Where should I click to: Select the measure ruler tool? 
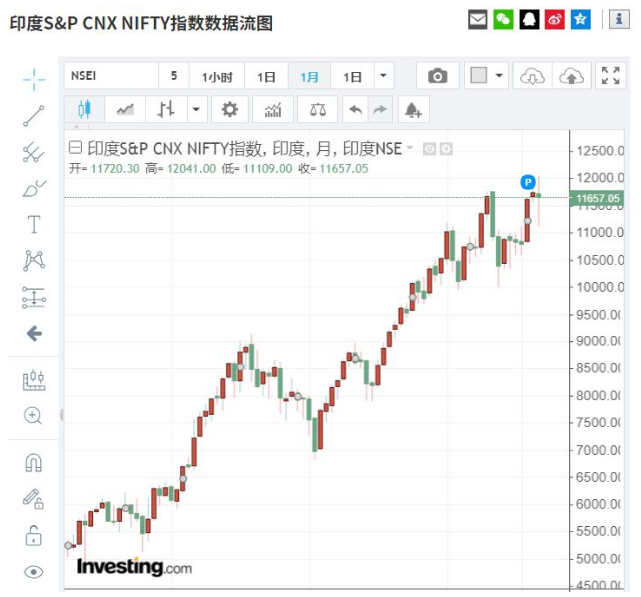[34, 380]
